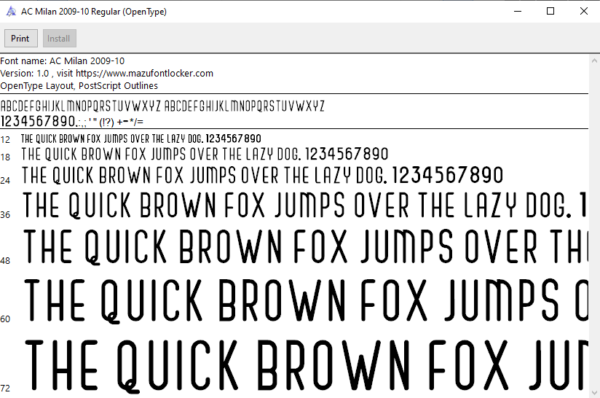Click the '1234567890.:,;' digits and symbols line

tap(72, 121)
